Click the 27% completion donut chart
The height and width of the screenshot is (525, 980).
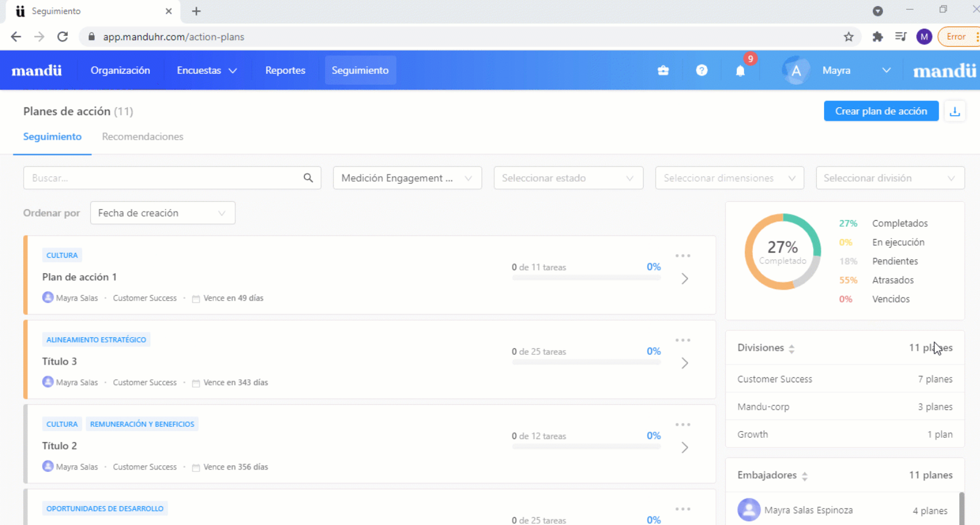pyautogui.click(x=783, y=251)
